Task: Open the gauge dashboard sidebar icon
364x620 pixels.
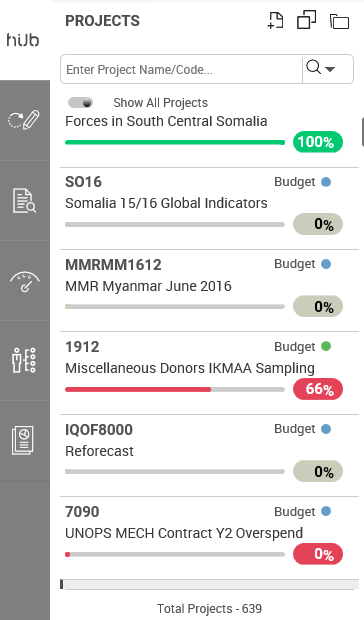Action: (x=25, y=281)
